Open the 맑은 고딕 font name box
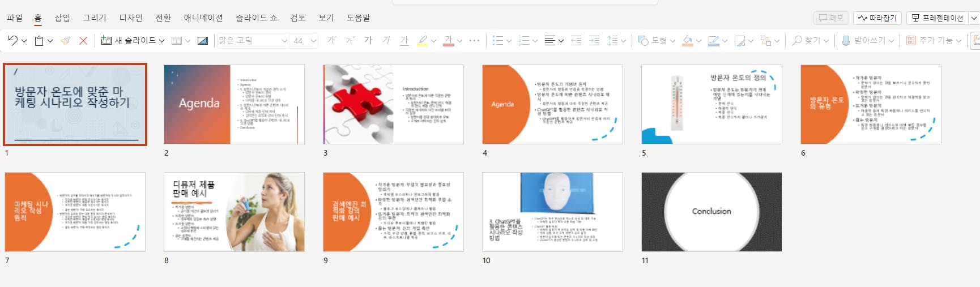 click(x=253, y=41)
